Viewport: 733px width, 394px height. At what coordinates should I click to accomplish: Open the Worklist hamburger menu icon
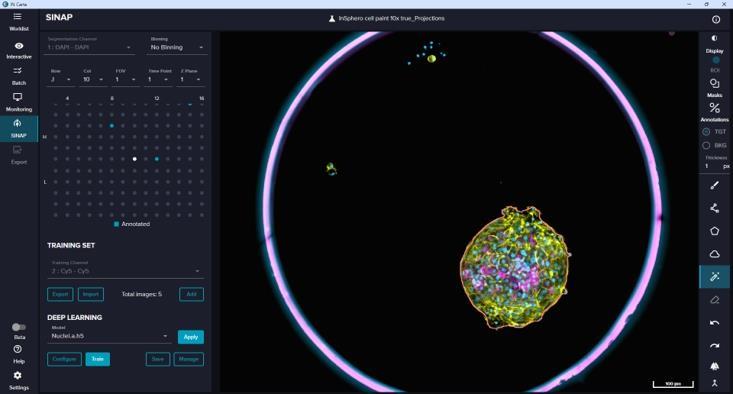(18, 16)
